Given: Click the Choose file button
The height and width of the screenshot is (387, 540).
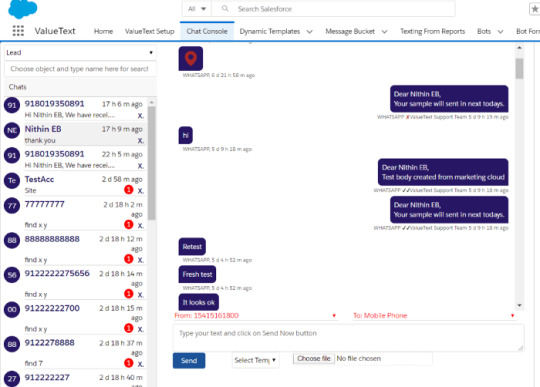Looking at the screenshot, I should 314,358.
